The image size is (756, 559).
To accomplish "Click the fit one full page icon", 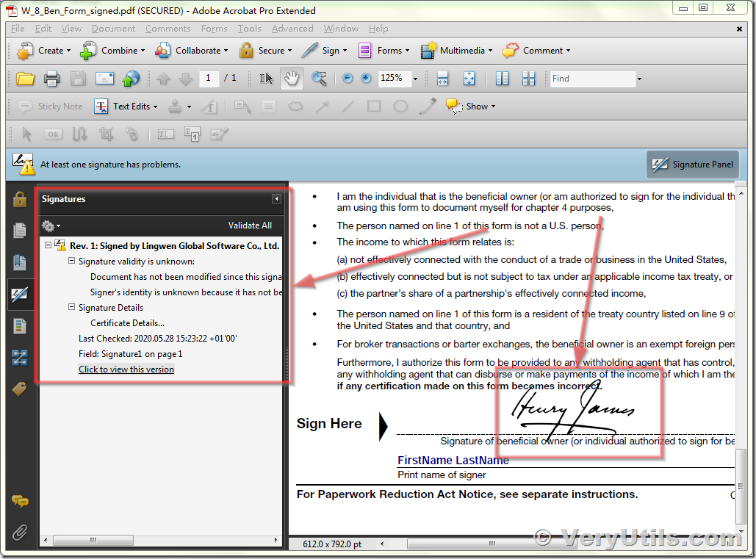I will tap(469, 78).
